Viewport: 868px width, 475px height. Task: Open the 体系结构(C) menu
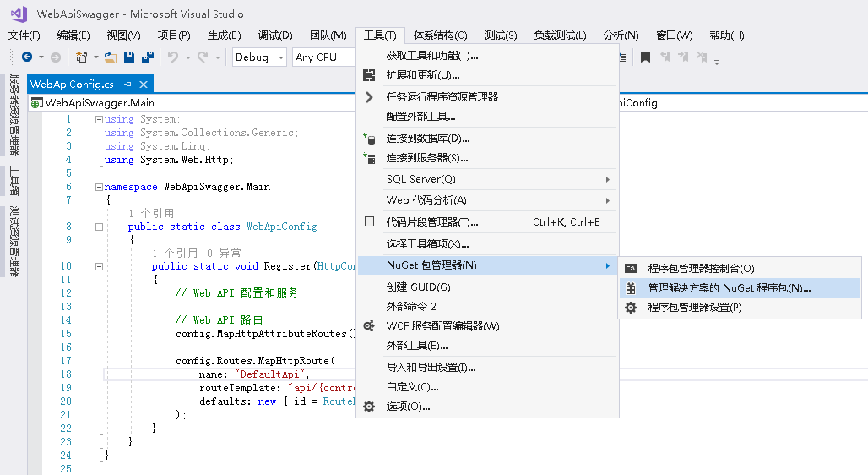click(440, 35)
